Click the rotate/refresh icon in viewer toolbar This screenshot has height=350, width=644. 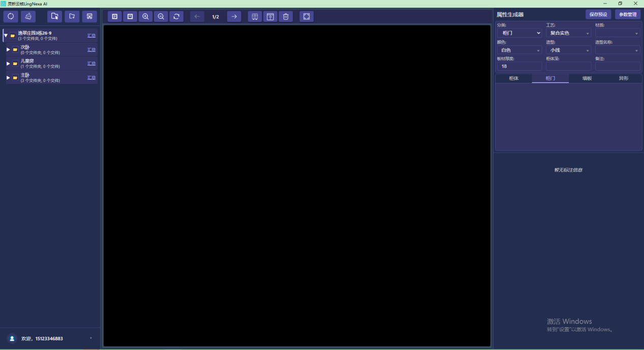176,17
